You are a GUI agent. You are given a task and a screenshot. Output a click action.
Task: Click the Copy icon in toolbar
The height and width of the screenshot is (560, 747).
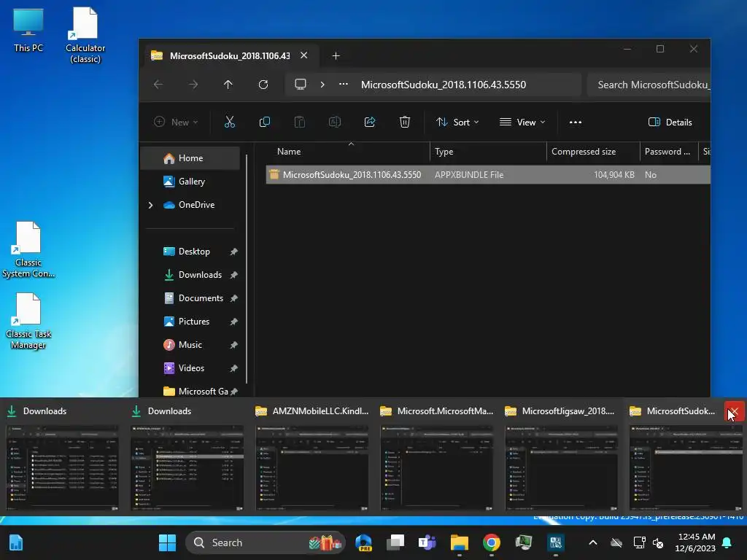264,122
